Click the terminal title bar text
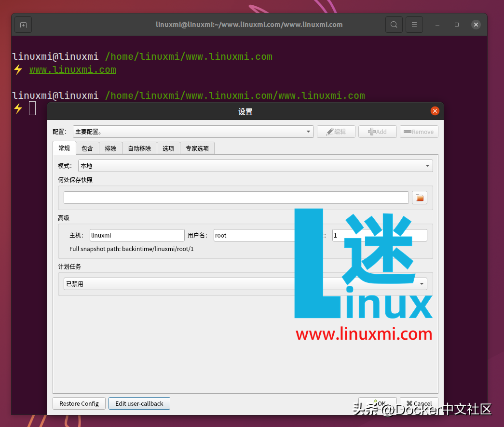 click(x=249, y=25)
